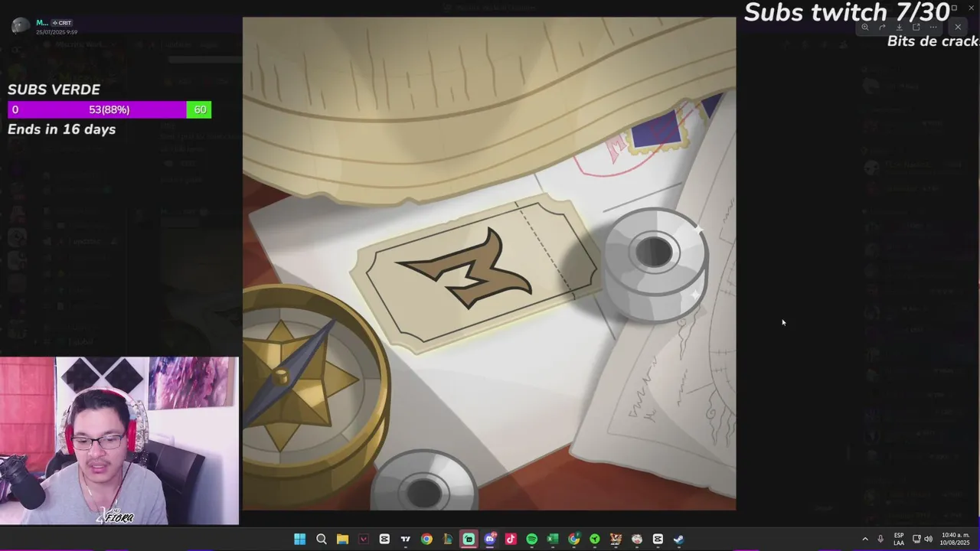Open TradingView from taskbar
The height and width of the screenshot is (551, 980).
(406, 540)
